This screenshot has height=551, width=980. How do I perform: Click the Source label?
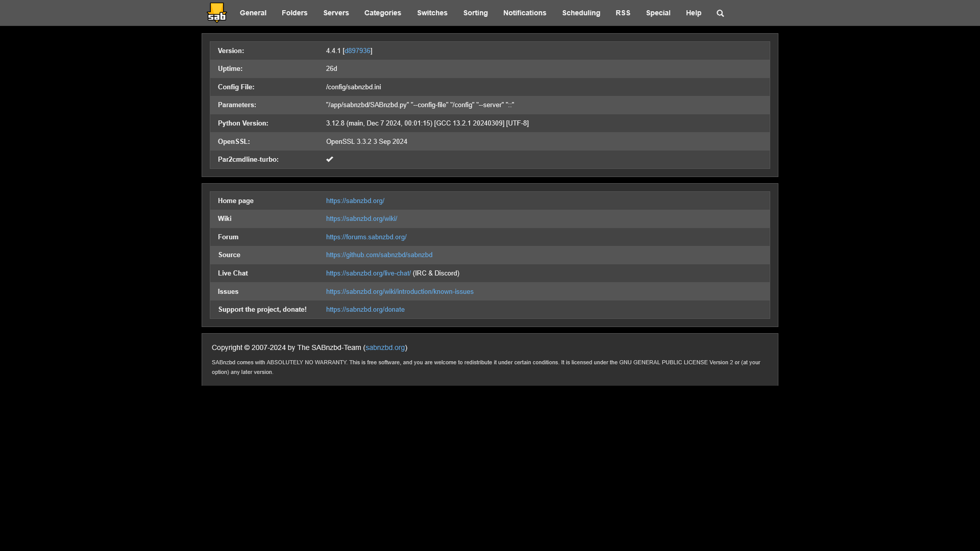[229, 255]
